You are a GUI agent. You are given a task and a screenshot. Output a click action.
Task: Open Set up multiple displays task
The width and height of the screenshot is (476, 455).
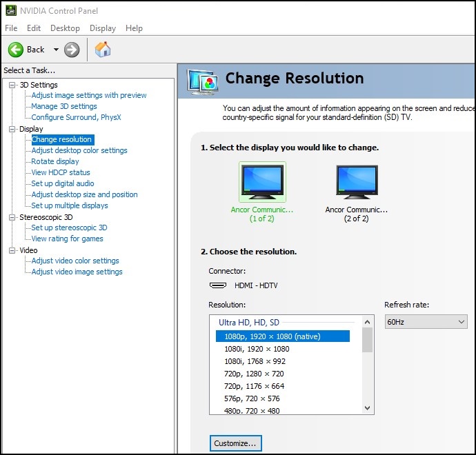70,205
